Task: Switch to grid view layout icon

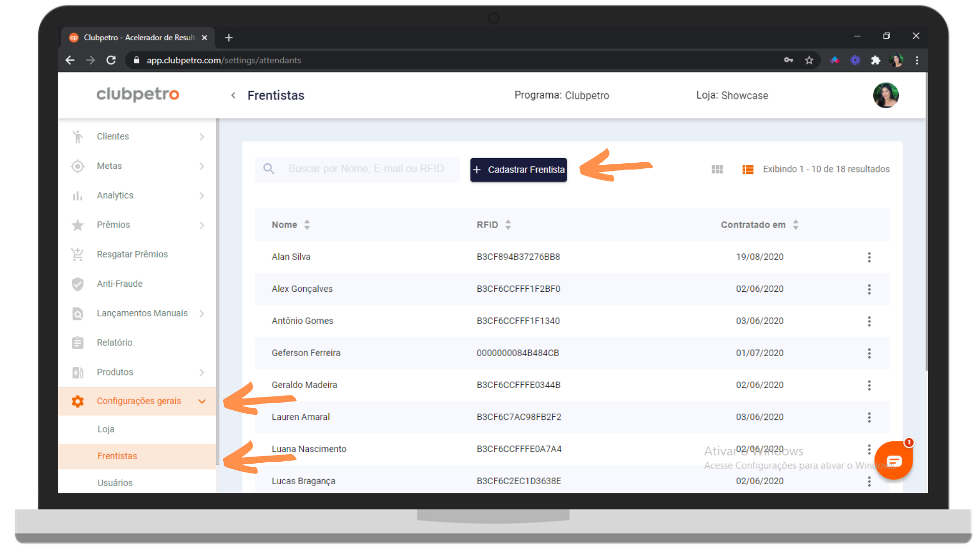Action: [717, 169]
